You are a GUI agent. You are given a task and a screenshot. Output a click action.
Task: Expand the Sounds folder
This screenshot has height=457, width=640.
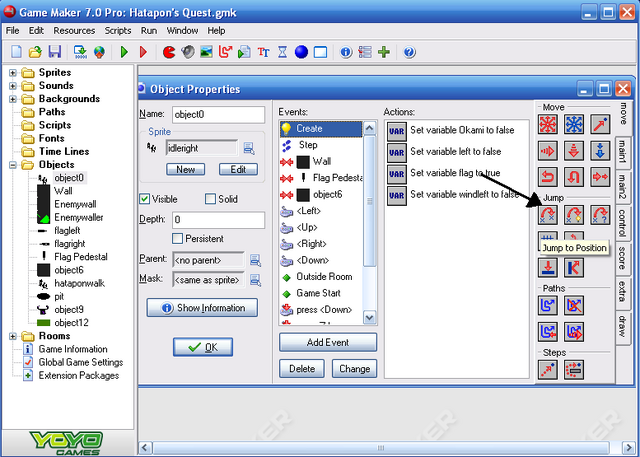pyautogui.click(x=13, y=86)
